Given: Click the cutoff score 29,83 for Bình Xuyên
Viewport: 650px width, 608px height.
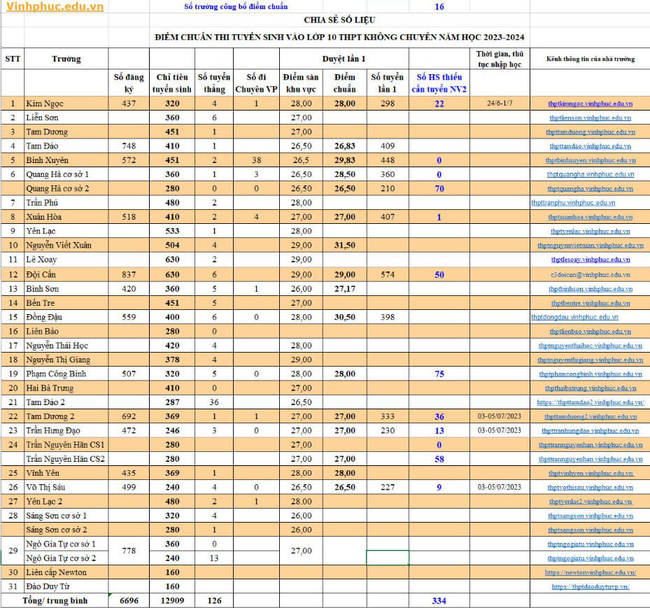Looking at the screenshot, I should [x=344, y=160].
